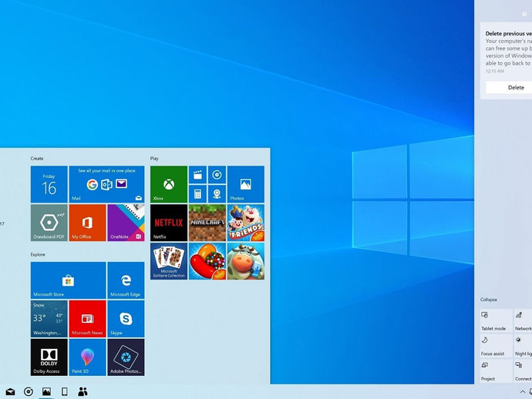Viewport: 532px width, 399px height.
Task: Open the Candy Crush Friends tile
Action: point(246,223)
